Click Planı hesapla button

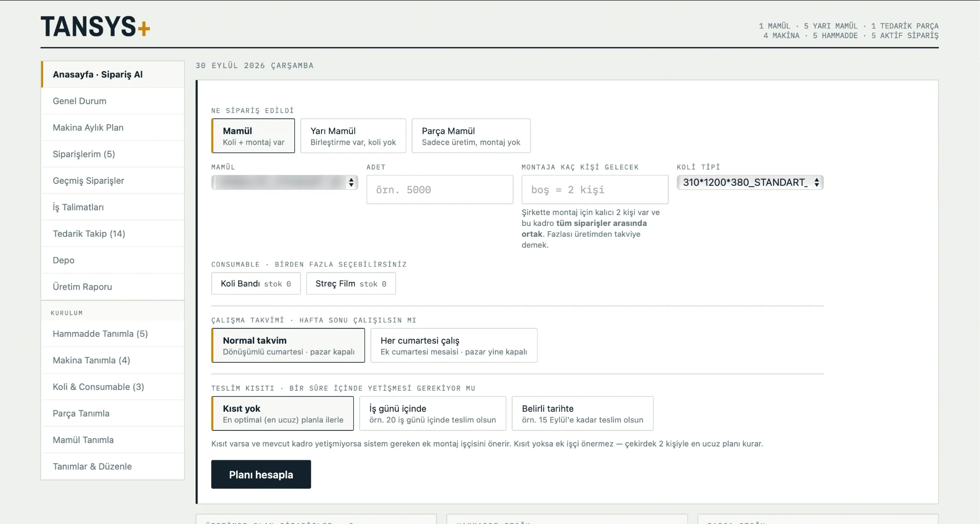tap(261, 474)
